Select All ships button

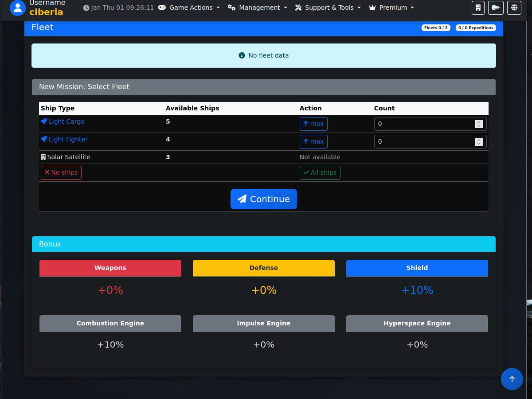click(320, 172)
